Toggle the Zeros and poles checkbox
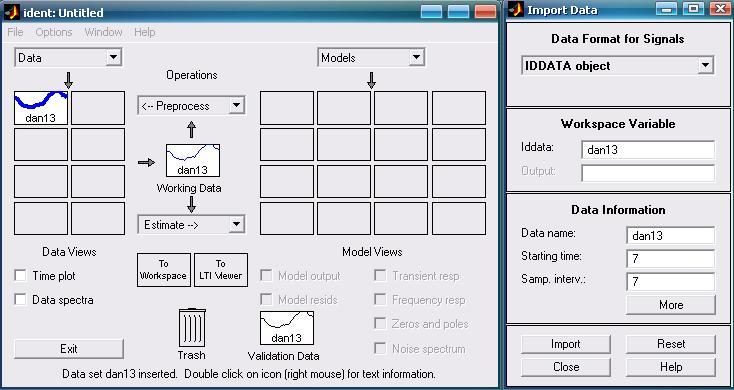 point(380,324)
